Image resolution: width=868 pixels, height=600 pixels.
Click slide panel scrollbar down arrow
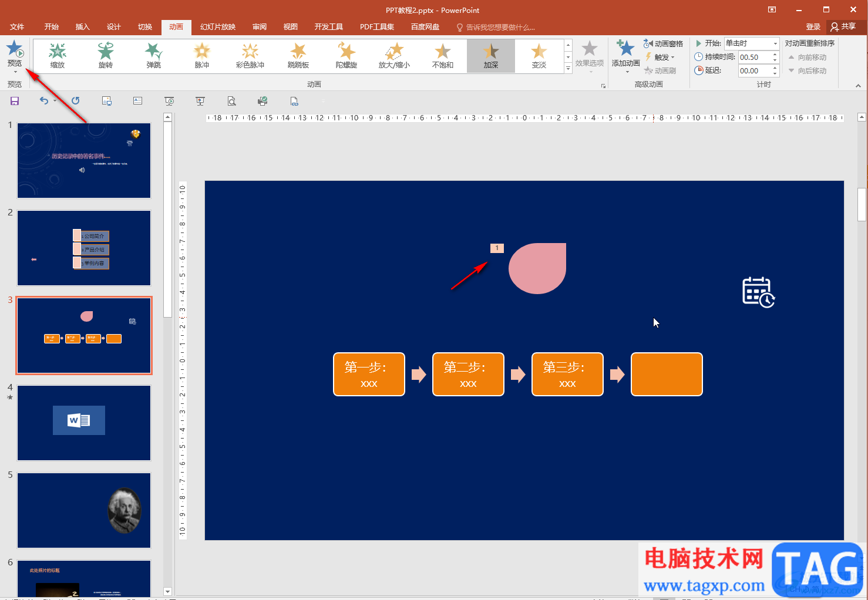(x=167, y=591)
